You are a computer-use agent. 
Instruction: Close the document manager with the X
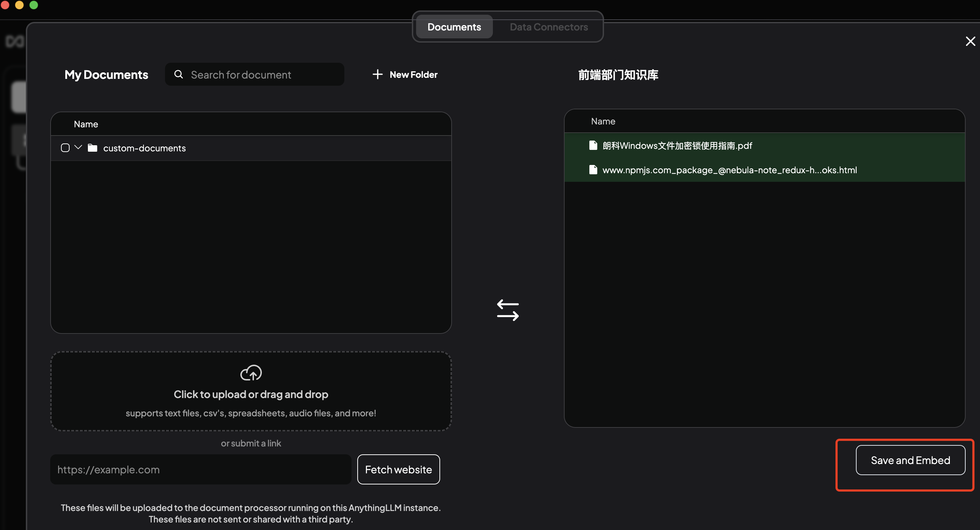(970, 41)
